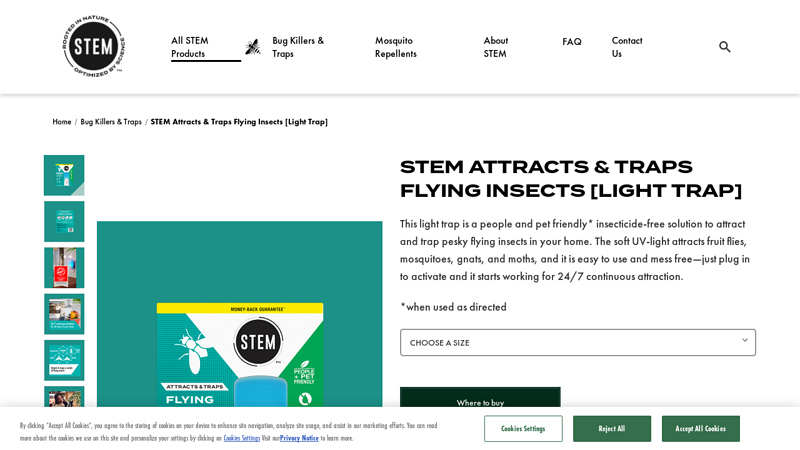Open the Cookies Settings inline text link
This screenshot has height=450, width=800.
click(242, 438)
